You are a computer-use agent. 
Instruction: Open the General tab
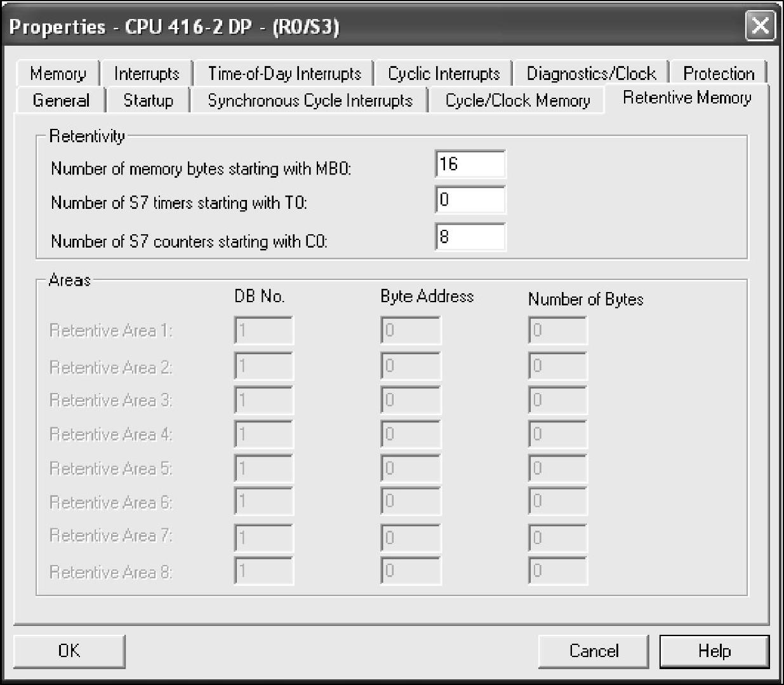pos(61,100)
